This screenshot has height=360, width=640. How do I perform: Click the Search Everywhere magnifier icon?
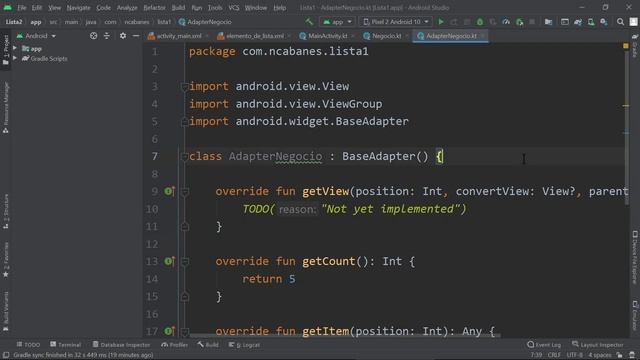620,22
